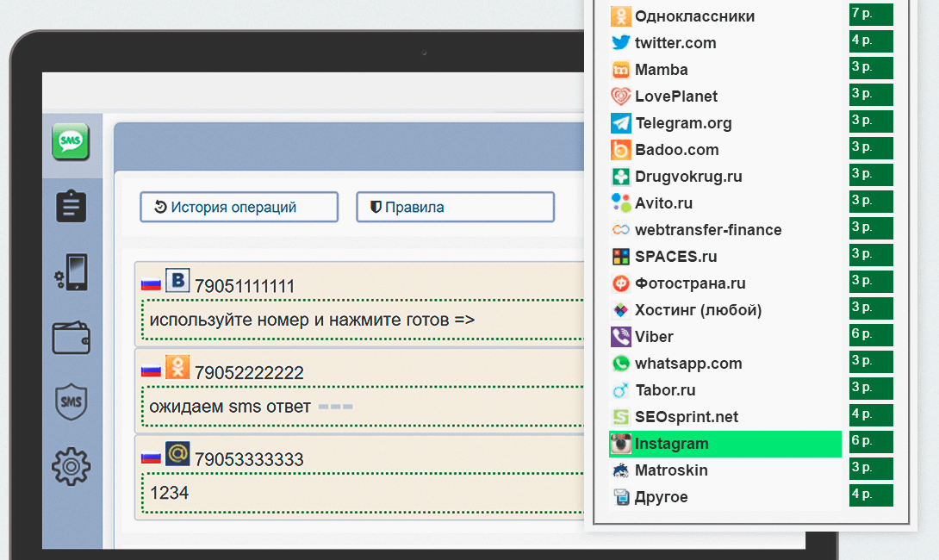
Task: Click the Фотострана.ru icon
Action: (621, 283)
